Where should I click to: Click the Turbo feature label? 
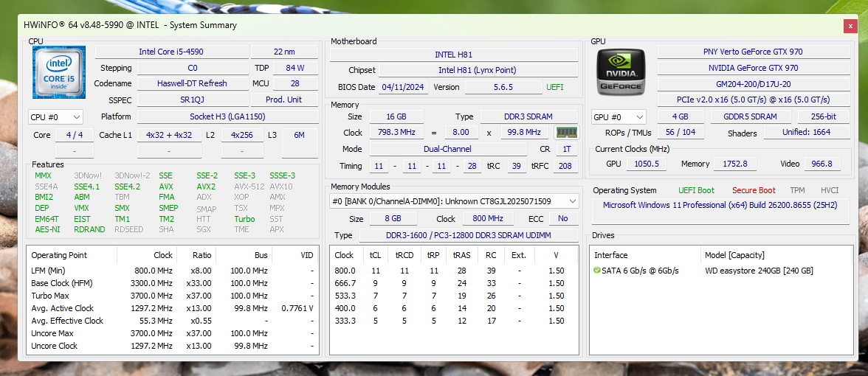[x=244, y=218]
